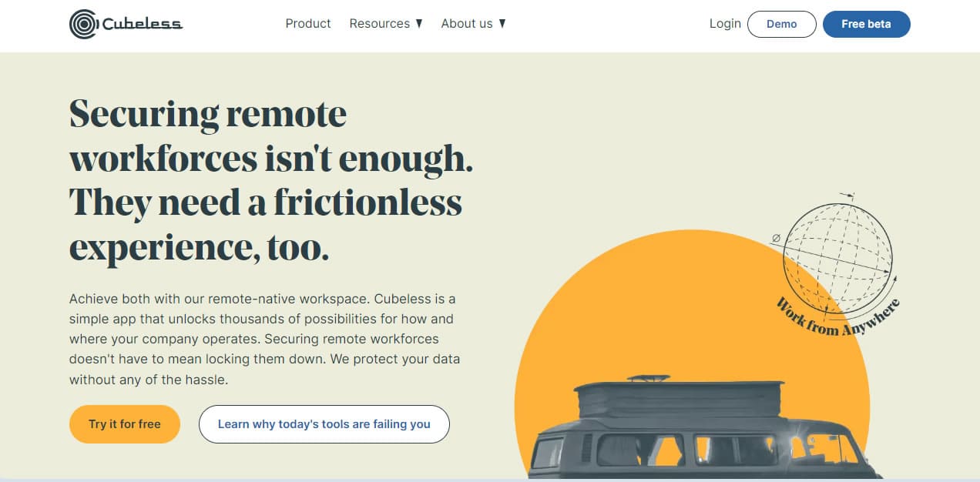Viewport: 980px width, 482px height.
Task: Click the Cubeless spiral logo icon
Action: point(83,24)
